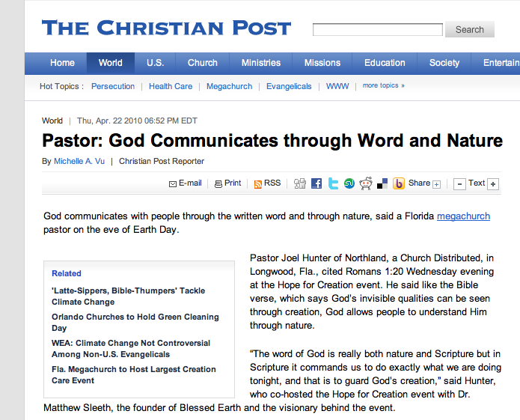
Task: Share the article on Facebook
Action: pyautogui.click(x=316, y=183)
